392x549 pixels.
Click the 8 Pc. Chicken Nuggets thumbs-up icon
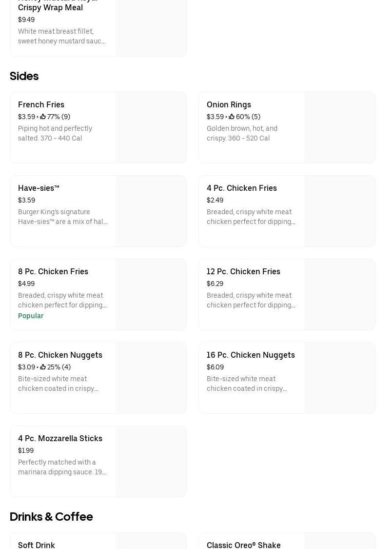tap(43, 367)
